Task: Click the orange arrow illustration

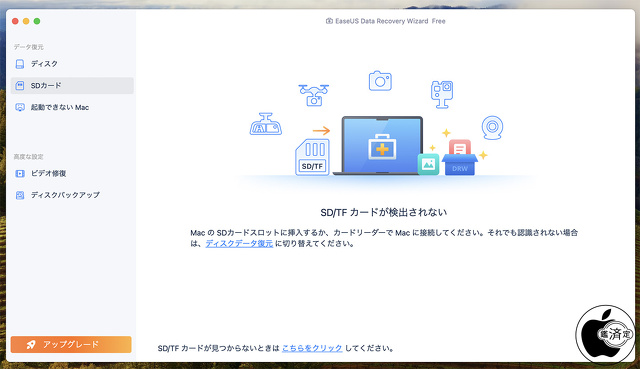Action: point(322,131)
